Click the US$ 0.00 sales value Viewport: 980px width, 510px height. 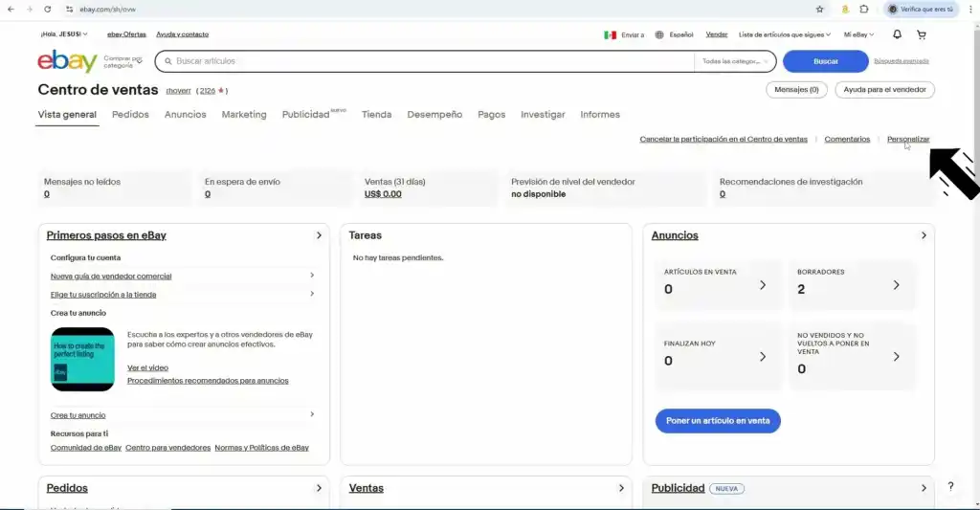point(383,194)
